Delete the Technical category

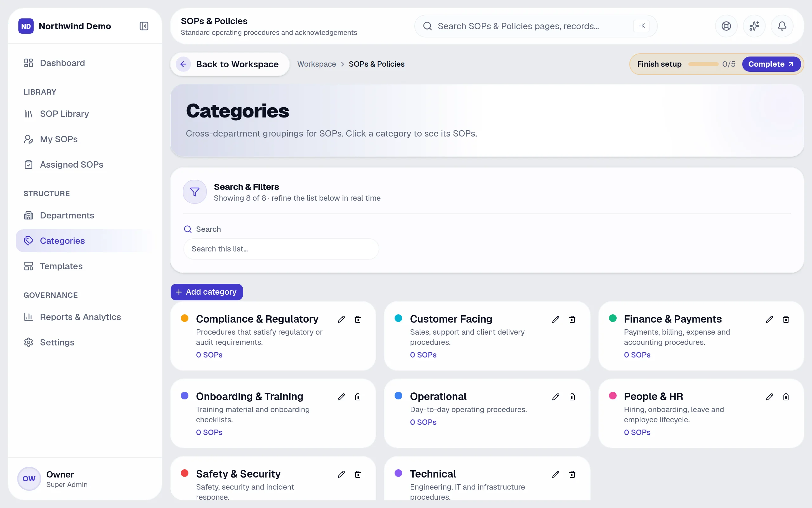pyautogui.click(x=572, y=474)
